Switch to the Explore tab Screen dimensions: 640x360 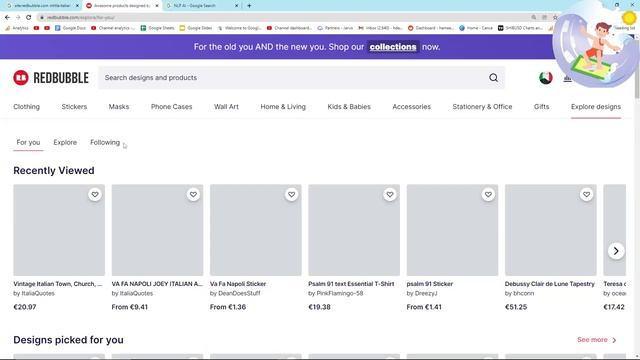tap(65, 142)
